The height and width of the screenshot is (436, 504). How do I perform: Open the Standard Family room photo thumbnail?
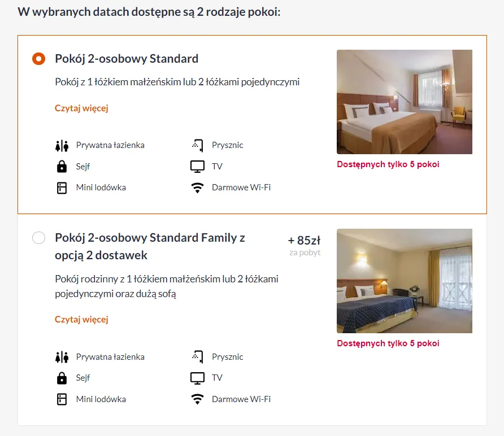point(404,281)
